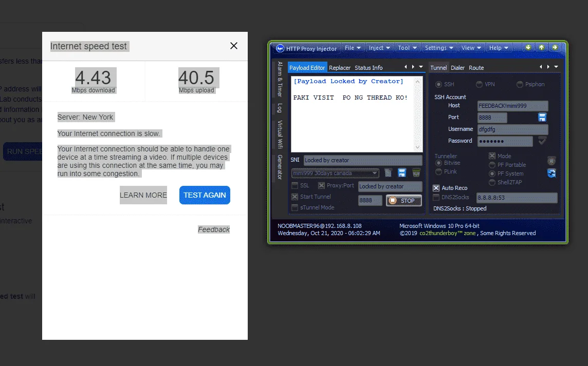Viewport: 588px width, 366px height.
Task: Open the Virtual Wifi side tab
Action: coord(280,134)
